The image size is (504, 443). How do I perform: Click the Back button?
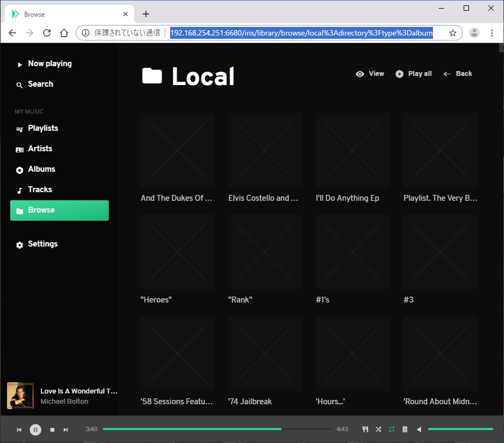457,74
